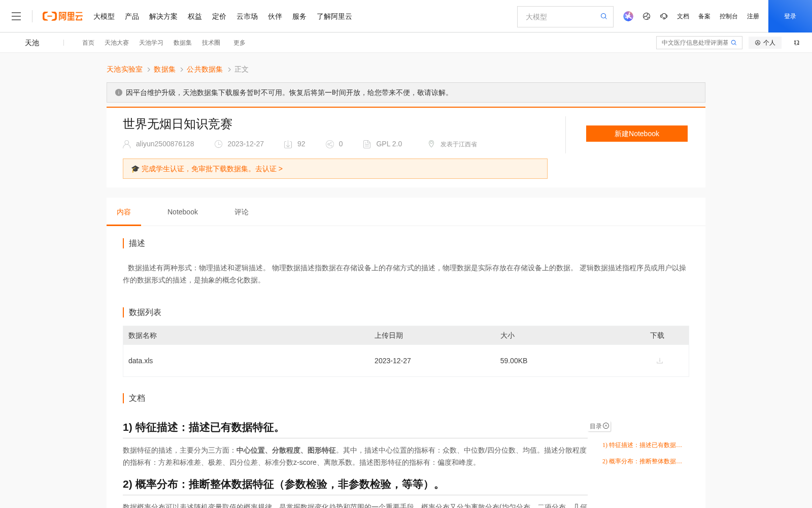Click the blue 登录 button

click(790, 16)
